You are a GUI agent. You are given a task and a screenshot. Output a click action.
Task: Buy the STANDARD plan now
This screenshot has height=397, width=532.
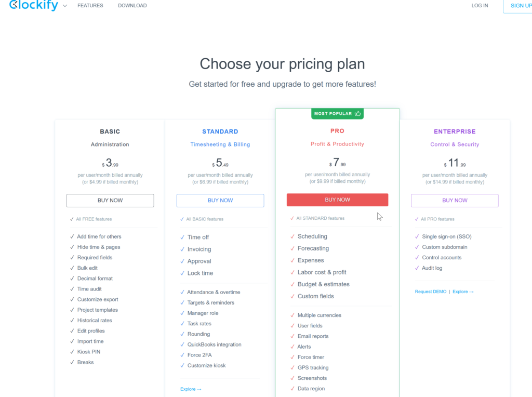pyautogui.click(x=220, y=201)
